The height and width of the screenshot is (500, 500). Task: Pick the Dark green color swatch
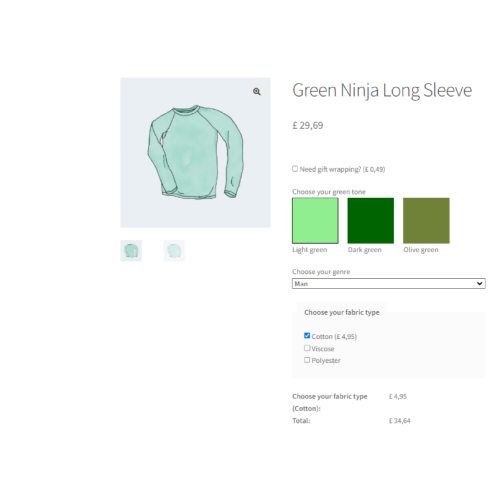(x=371, y=220)
